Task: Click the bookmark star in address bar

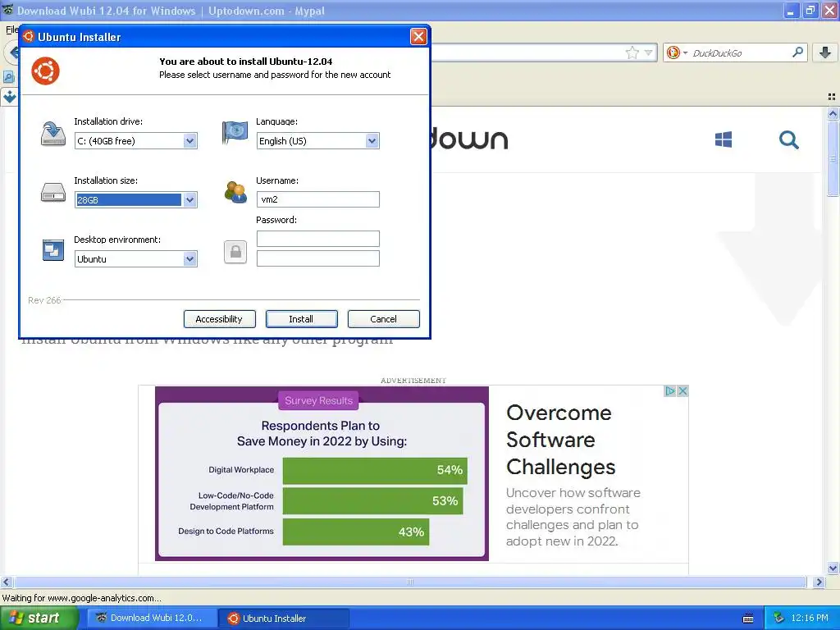Action: [x=632, y=52]
